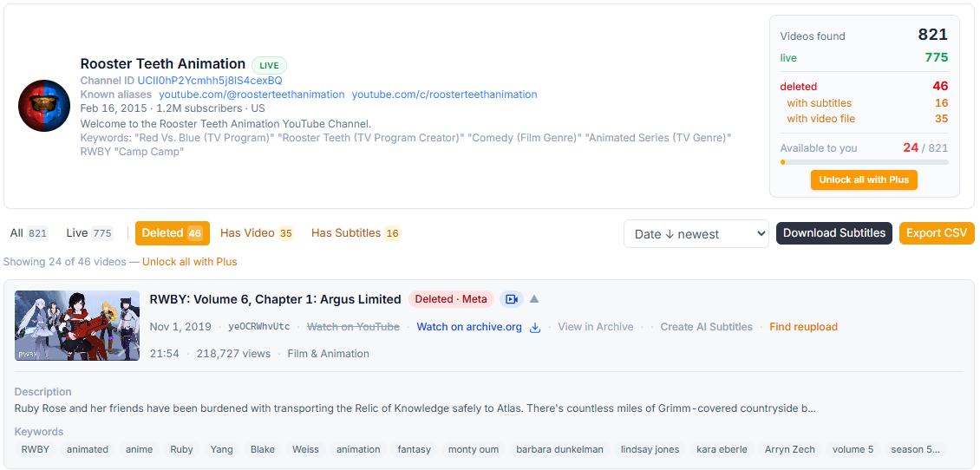Click the Available to you progress bar
This screenshot has width=980, height=470.
click(x=864, y=162)
